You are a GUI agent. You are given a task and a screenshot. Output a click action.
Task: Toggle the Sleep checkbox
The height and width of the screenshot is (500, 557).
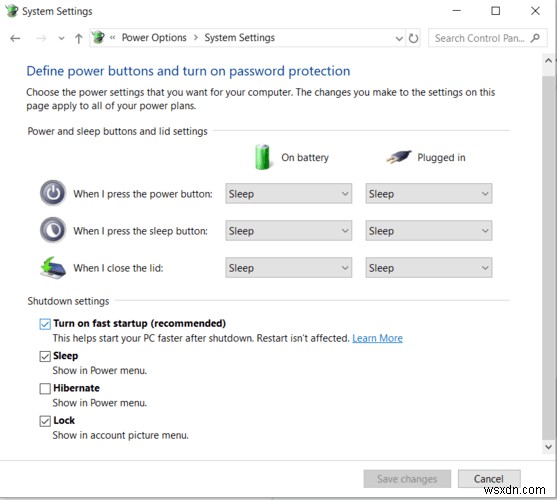coord(45,356)
